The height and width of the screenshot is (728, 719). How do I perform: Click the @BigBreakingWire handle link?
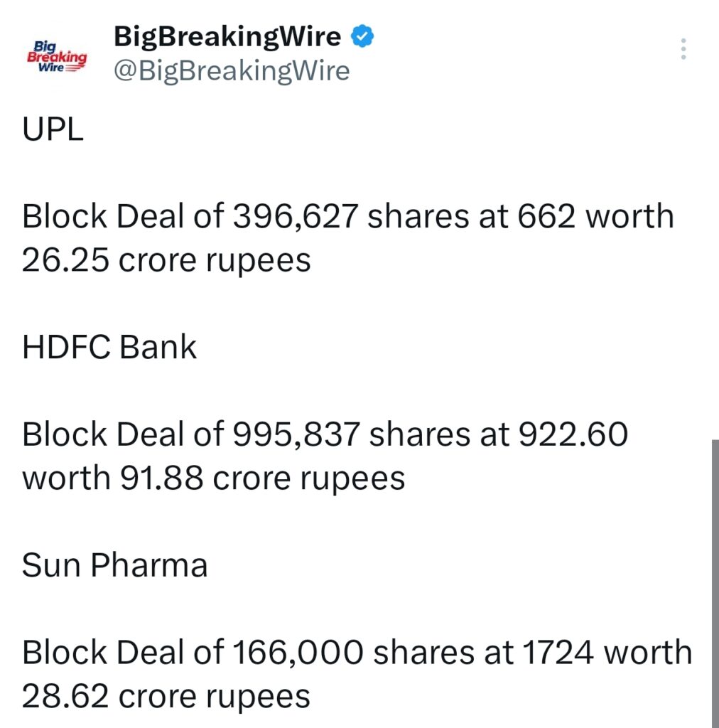[x=231, y=70]
